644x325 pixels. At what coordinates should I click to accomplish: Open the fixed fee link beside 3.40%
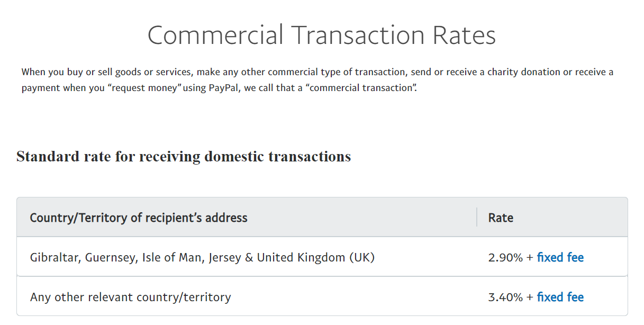point(560,297)
